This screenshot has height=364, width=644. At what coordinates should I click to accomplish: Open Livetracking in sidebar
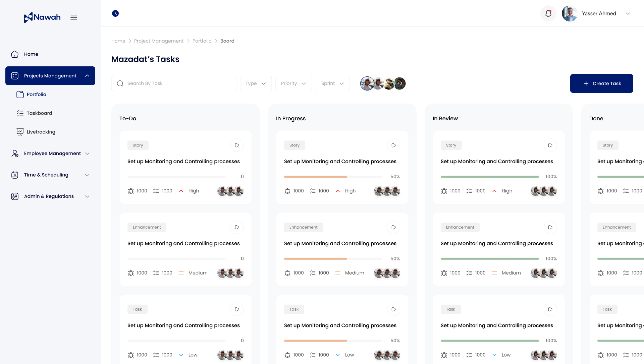click(x=41, y=132)
